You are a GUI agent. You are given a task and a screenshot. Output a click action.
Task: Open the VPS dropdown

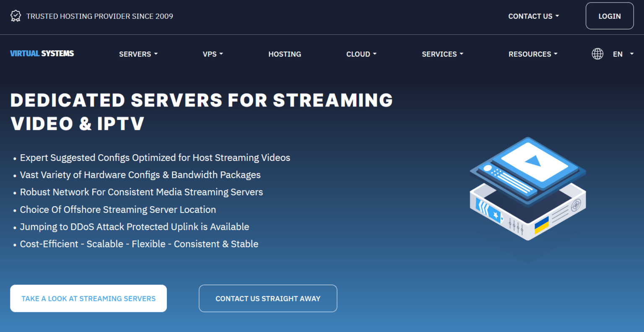coord(213,54)
